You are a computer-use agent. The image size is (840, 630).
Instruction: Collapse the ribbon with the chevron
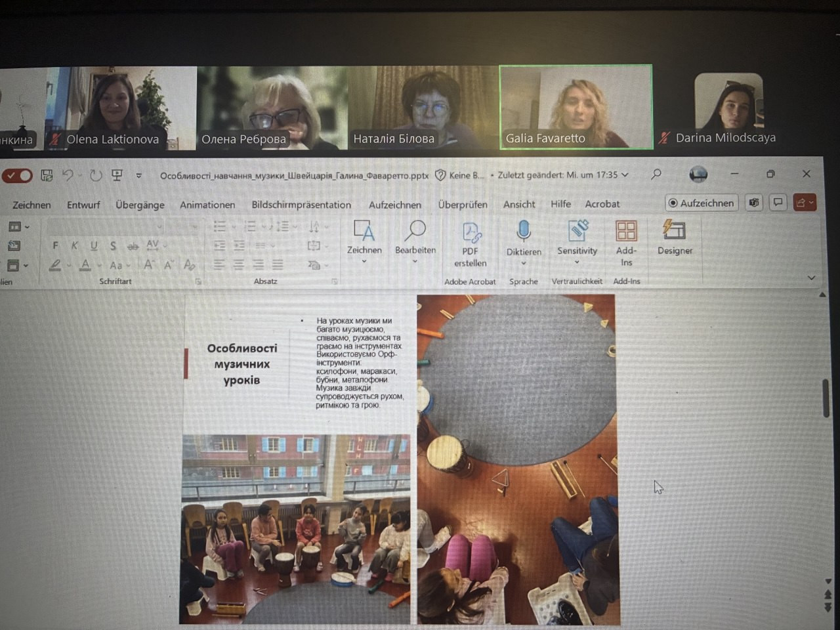point(811,278)
